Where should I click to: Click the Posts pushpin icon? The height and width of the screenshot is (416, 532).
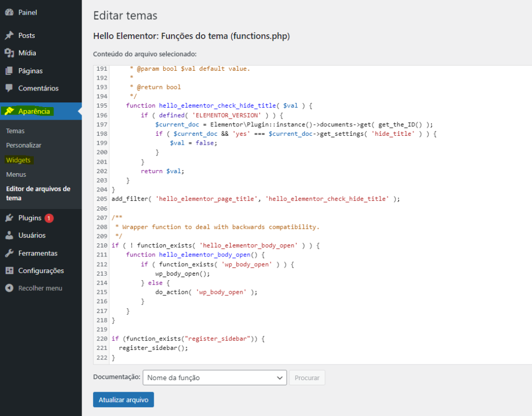coord(9,35)
